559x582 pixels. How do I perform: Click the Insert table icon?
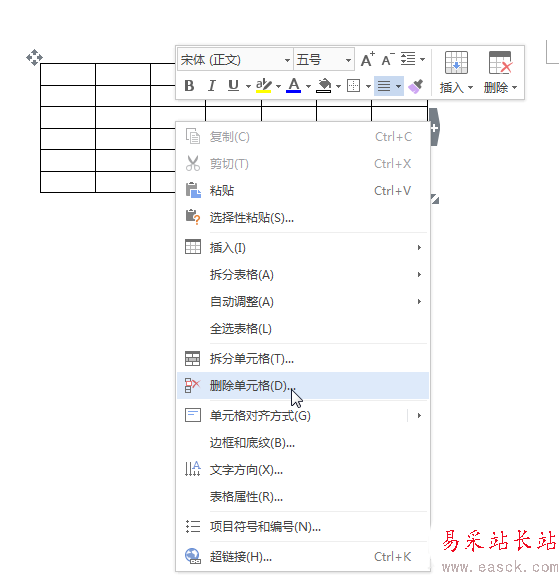456,62
